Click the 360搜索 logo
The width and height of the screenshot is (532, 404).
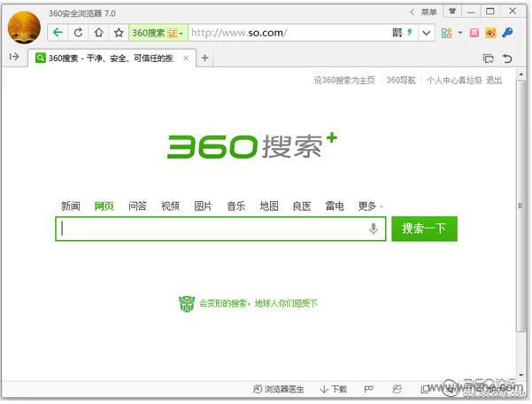252,146
